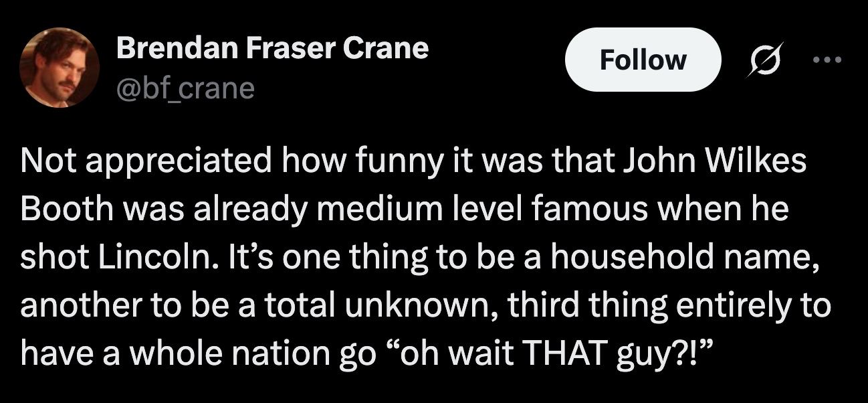The height and width of the screenshot is (403, 868).
Task: Open the @bf_crane handle link
Action: point(185,88)
